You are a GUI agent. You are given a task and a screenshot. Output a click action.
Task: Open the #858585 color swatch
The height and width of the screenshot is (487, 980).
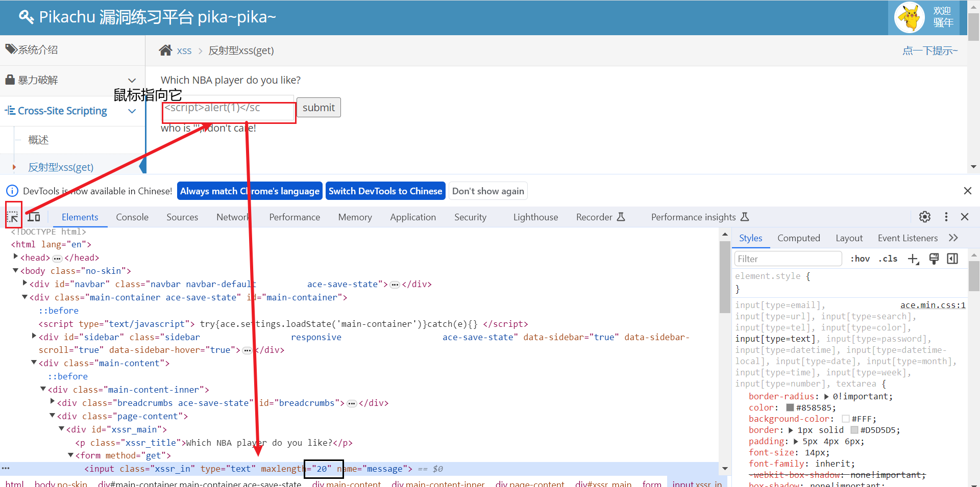coord(790,407)
